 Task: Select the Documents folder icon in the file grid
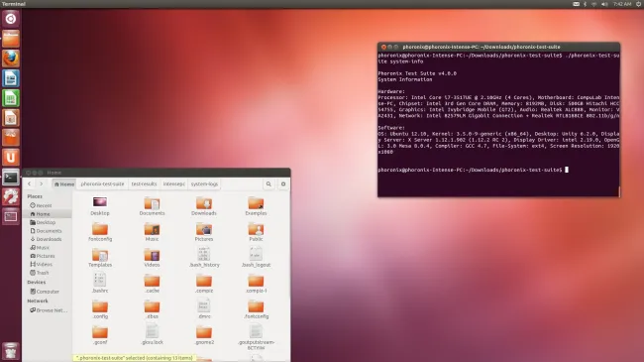(x=152, y=206)
